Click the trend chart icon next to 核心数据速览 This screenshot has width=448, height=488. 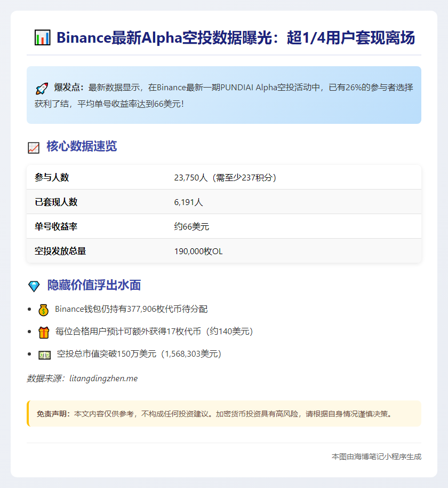click(34, 148)
